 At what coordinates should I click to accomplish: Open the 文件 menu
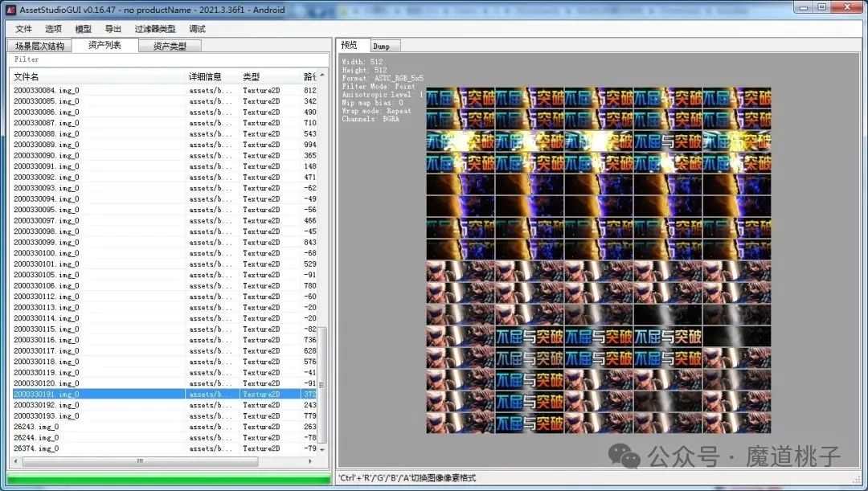(24, 29)
